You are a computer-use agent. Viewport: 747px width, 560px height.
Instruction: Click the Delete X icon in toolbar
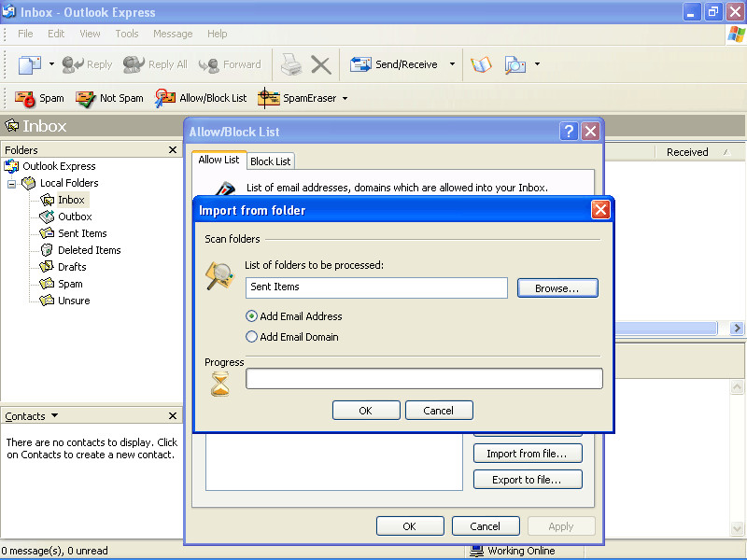pos(321,64)
